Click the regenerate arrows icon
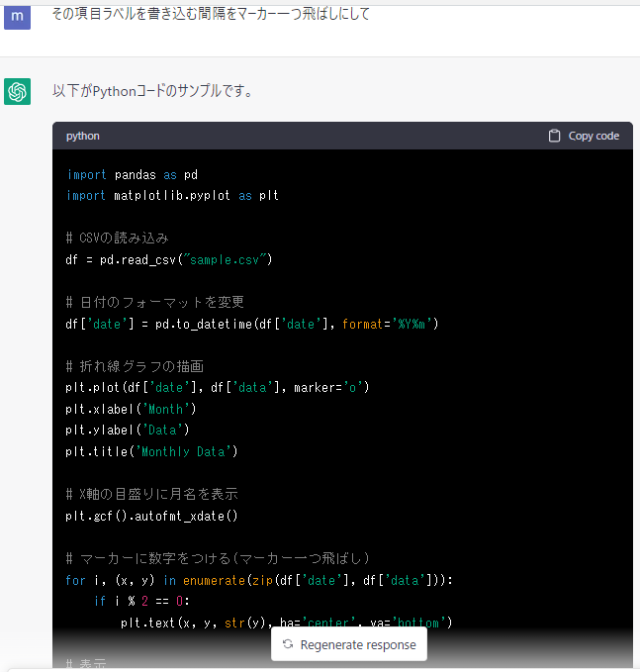 click(x=288, y=644)
